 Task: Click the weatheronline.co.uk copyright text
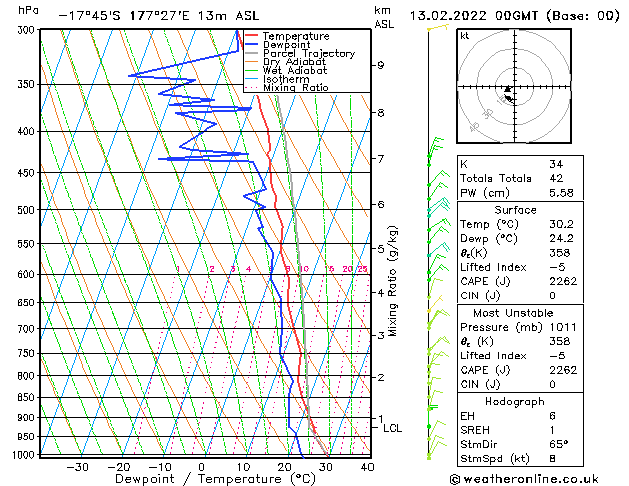(524, 479)
